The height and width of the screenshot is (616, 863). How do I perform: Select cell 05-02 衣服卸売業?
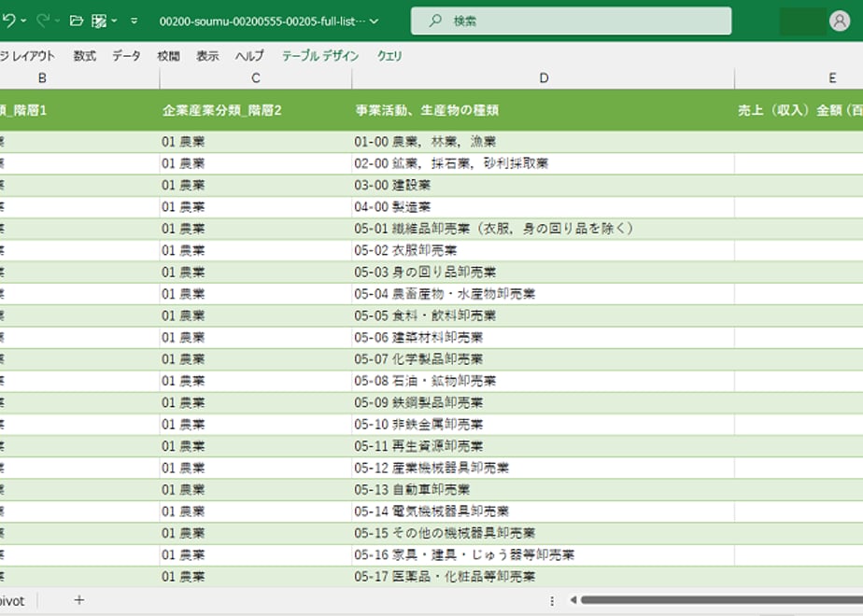tap(544, 250)
